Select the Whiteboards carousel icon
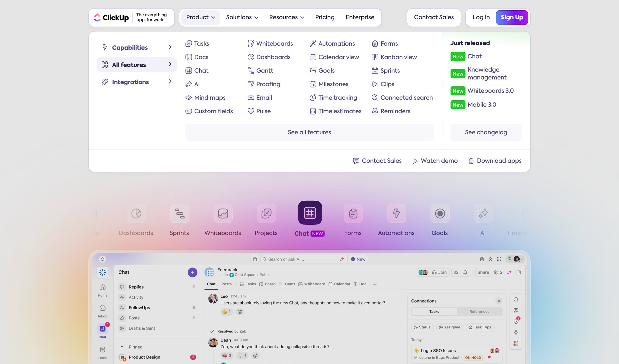The height and width of the screenshot is (364, 619). pos(223,213)
